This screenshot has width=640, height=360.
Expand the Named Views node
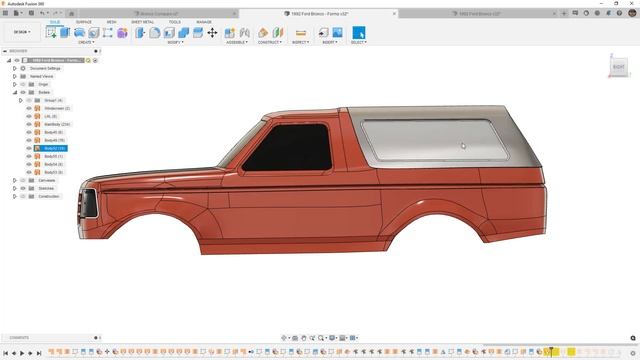tap(15, 76)
